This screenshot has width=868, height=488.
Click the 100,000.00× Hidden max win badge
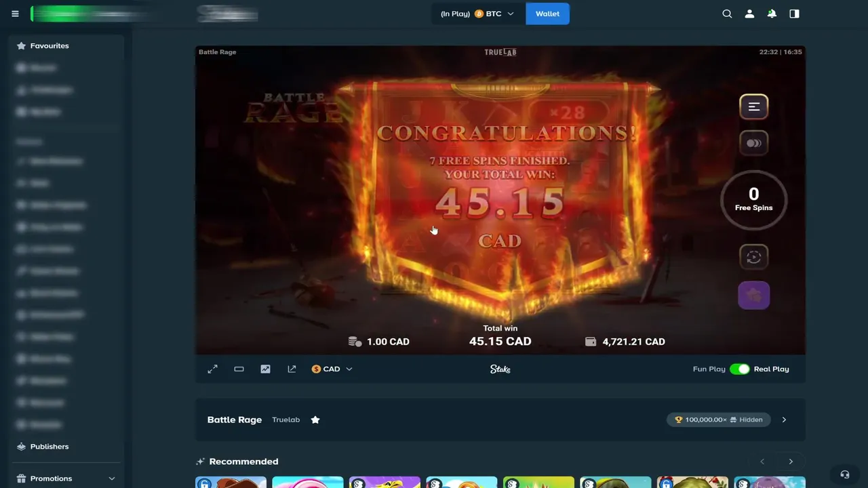pyautogui.click(x=719, y=420)
